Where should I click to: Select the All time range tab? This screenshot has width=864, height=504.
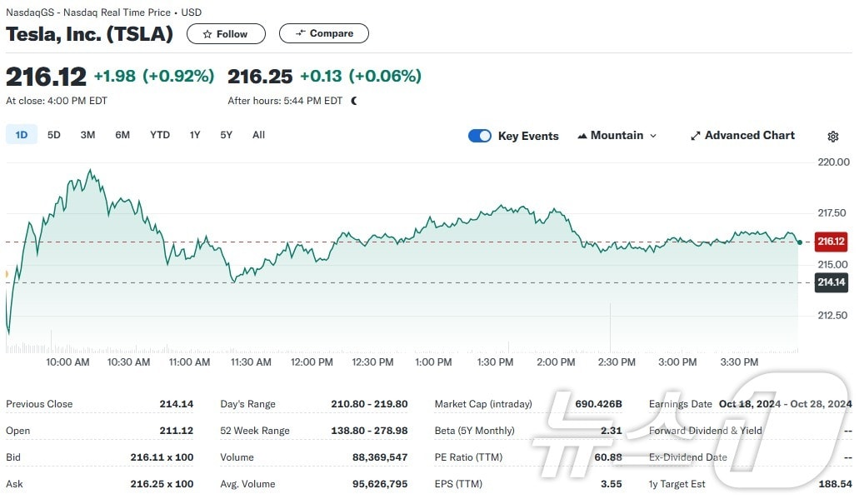pos(258,134)
